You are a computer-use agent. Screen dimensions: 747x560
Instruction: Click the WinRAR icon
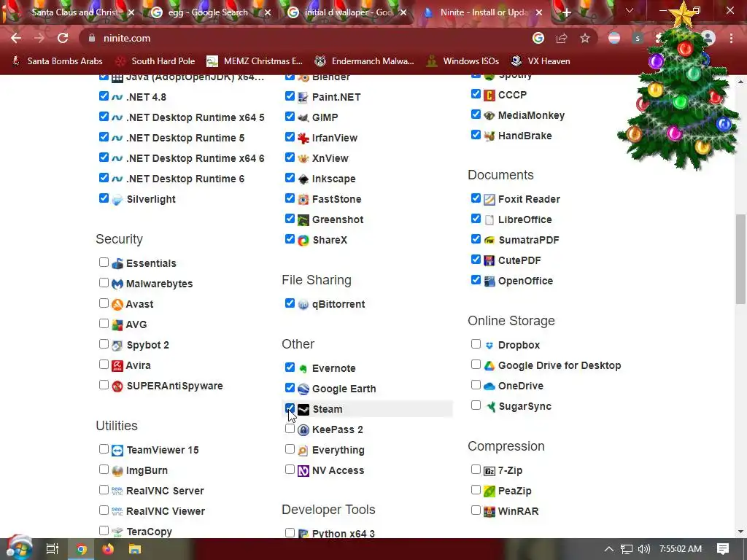[x=489, y=511]
